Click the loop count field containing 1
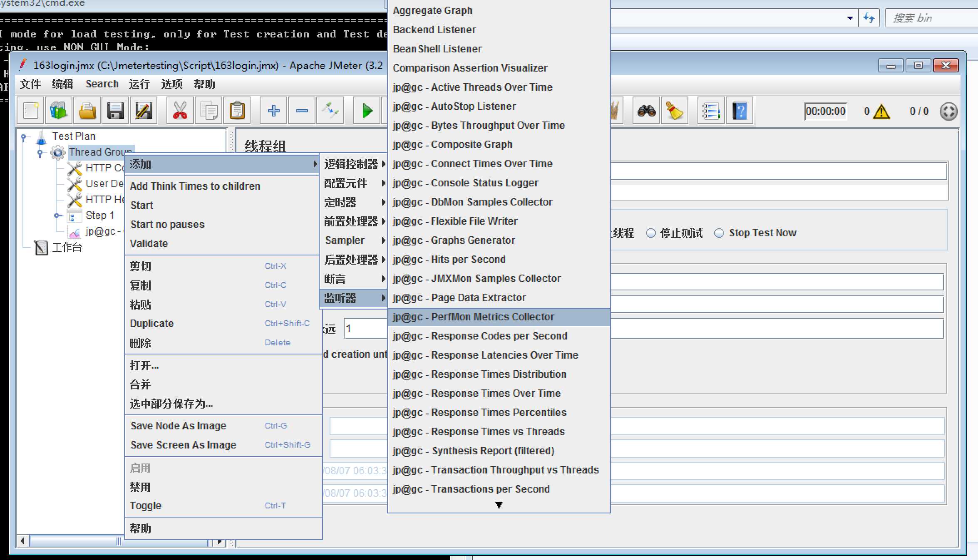978x560 pixels. [365, 329]
